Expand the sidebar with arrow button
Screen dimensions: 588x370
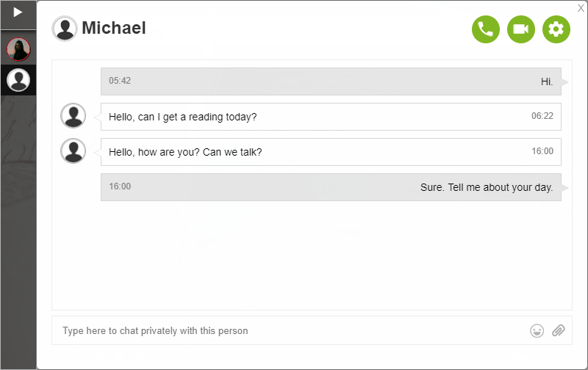pos(18,12)
